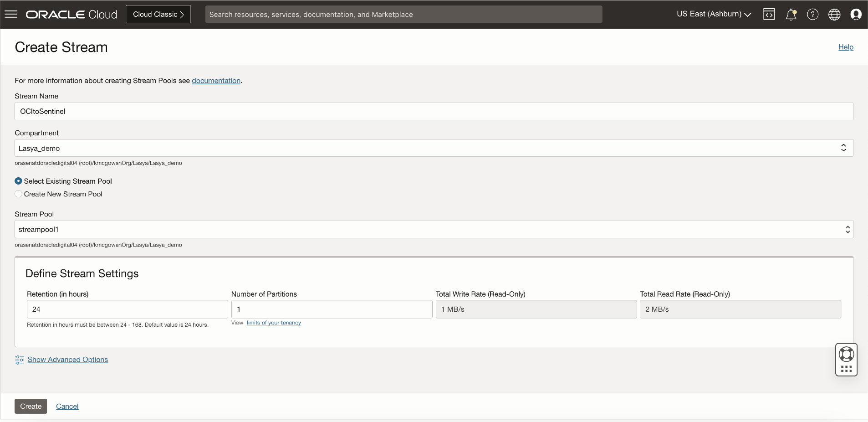Select the Select Existing Stream Pool option
This screenshot has height=422, width=868.
point(18,181)
